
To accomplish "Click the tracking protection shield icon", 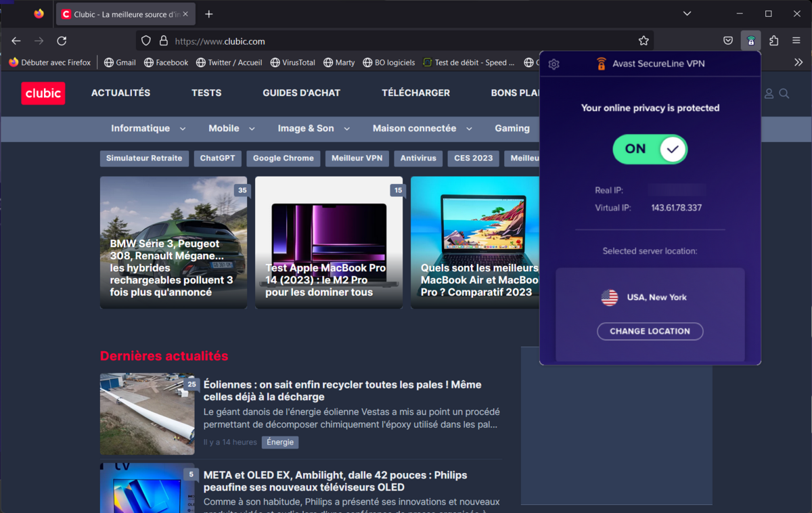I will (x=146, y=41).
